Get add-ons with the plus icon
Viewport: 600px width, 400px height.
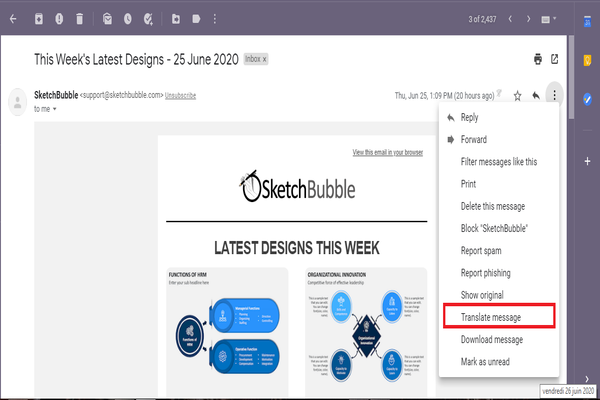point(587,161)
